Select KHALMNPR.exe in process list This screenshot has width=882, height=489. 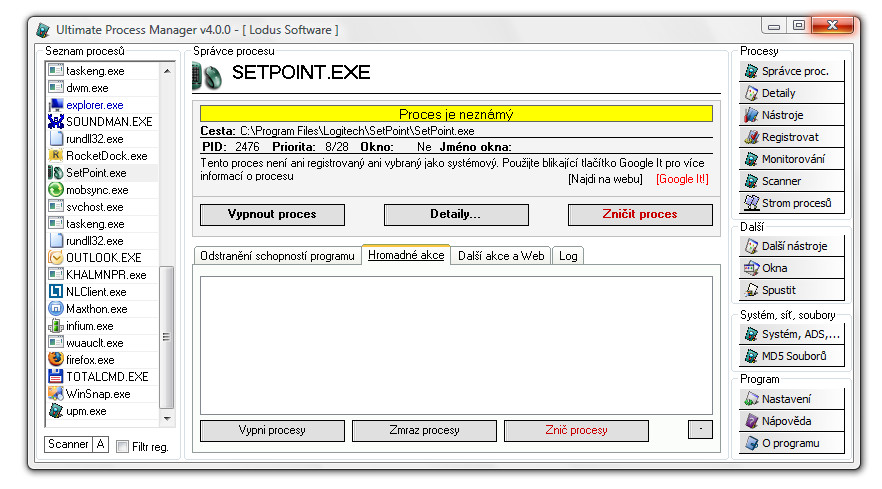coord(102,275)
